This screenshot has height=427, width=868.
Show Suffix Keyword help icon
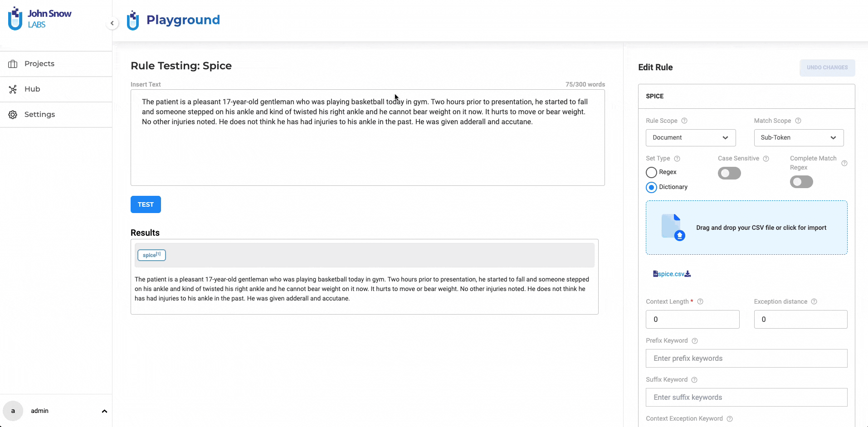pyautogui.click(x=694, y=380)
